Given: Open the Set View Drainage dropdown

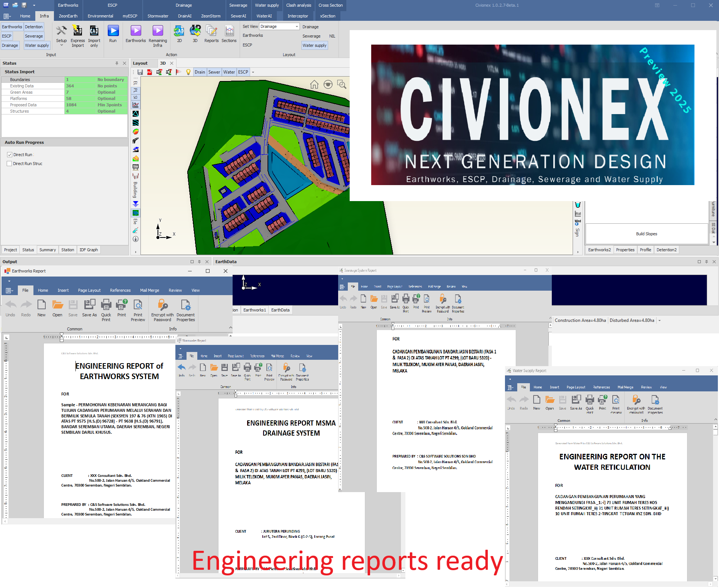Looking at the screenshot, I should 297,26.
